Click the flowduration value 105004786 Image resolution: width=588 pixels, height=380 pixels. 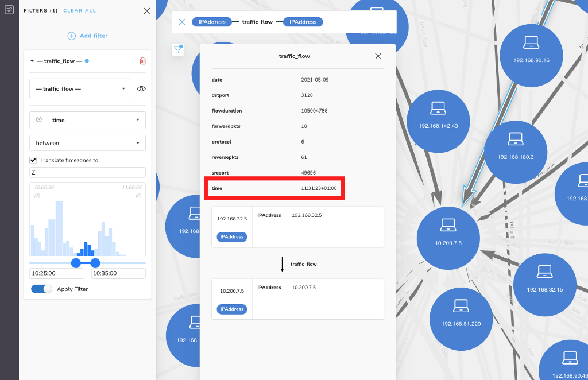click(x=314, y=111)
